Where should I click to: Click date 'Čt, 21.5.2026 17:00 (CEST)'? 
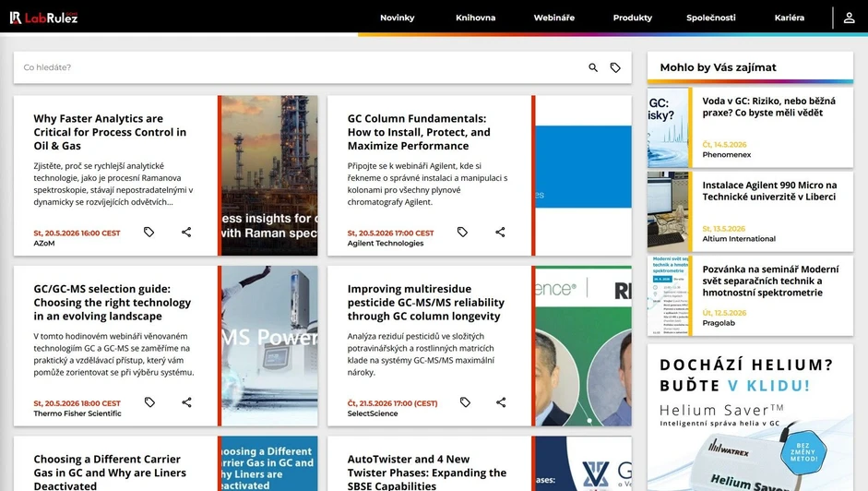(x=392, y=403)
